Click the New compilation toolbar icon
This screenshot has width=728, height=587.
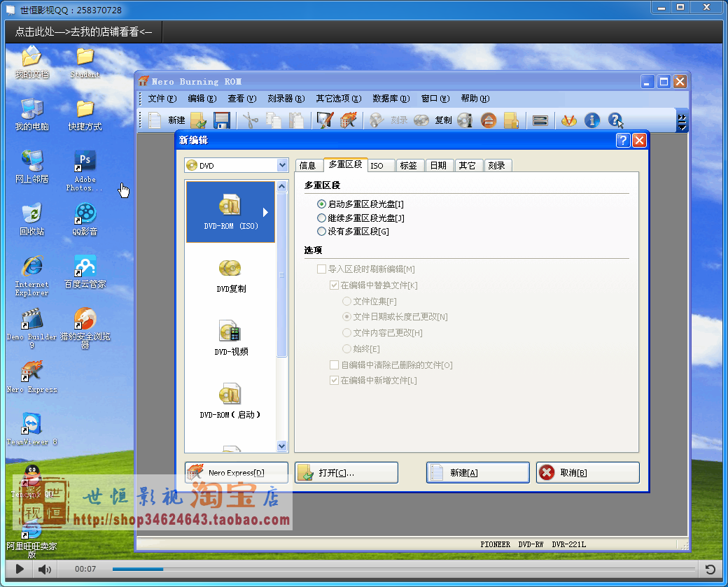pos(155,120)
